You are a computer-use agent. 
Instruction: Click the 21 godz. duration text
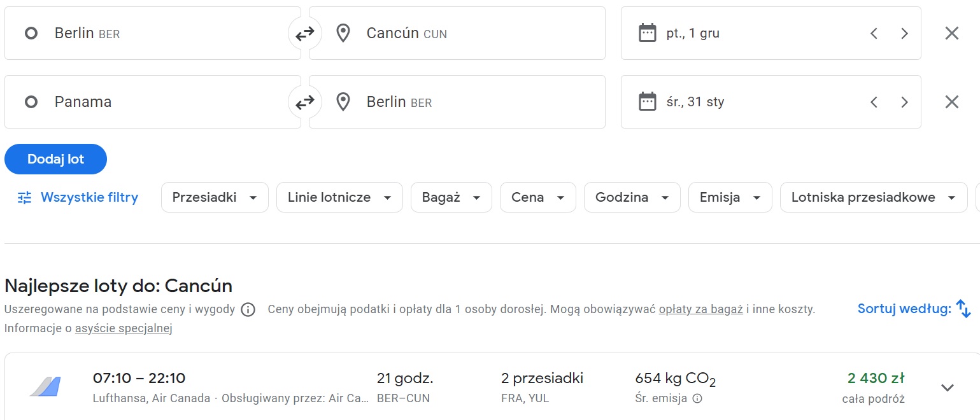pos(405,379)
